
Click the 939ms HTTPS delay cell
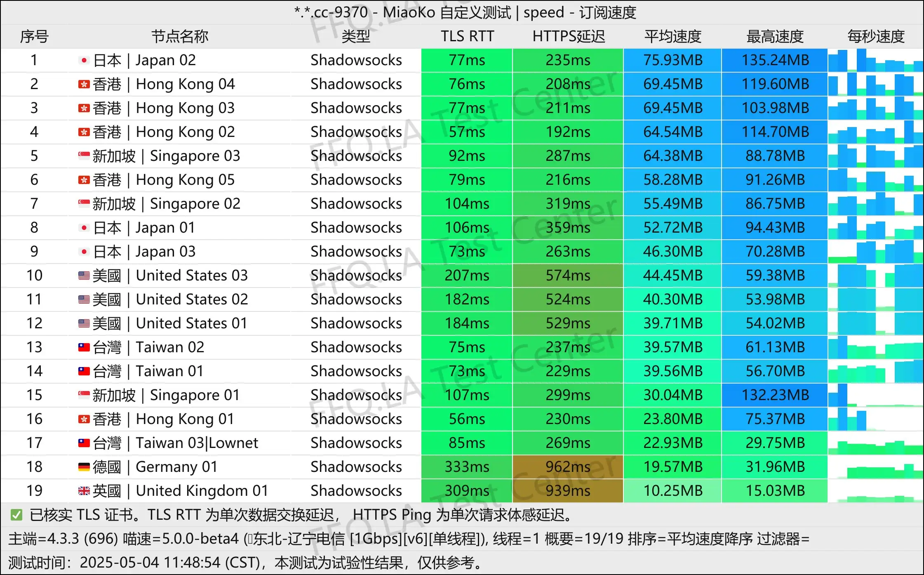[568, 491]
